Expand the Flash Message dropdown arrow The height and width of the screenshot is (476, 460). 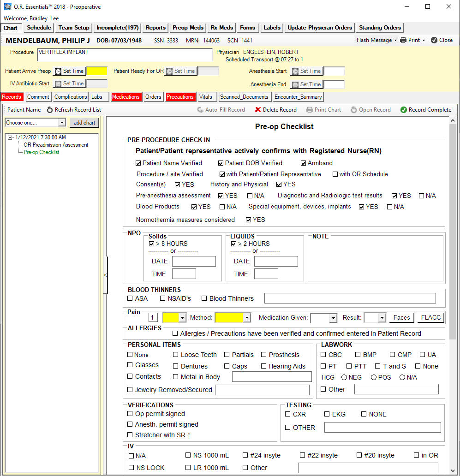(x=395, y=41)
